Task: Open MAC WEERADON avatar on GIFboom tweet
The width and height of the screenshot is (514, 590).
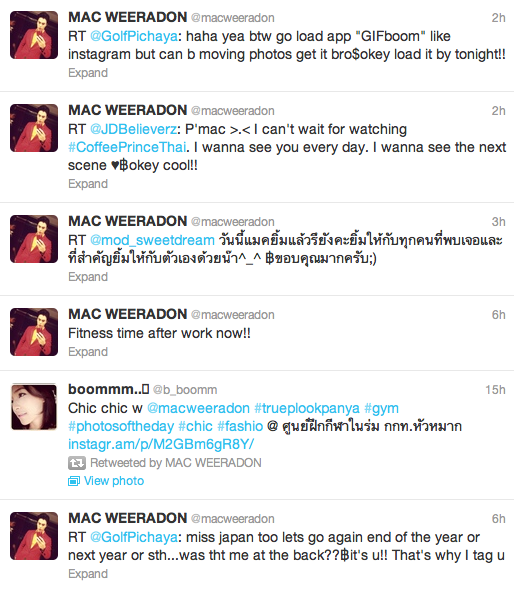Action: [34, 35]
